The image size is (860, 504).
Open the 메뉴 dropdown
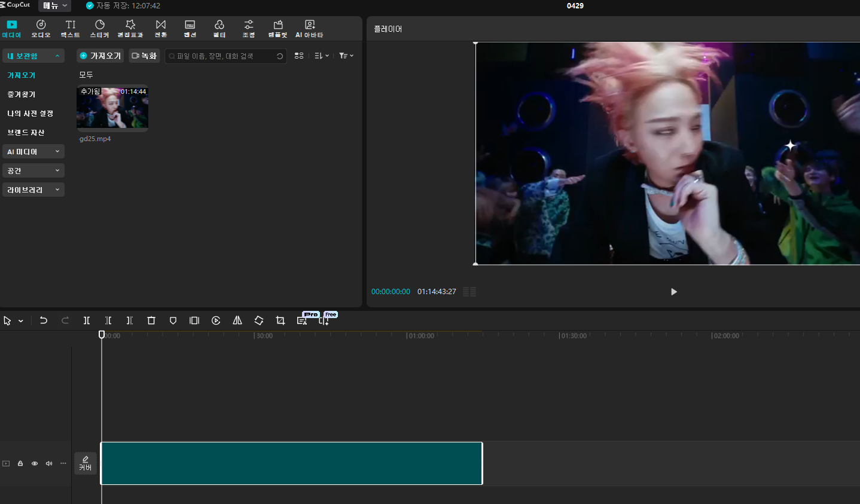click(54, 5)
